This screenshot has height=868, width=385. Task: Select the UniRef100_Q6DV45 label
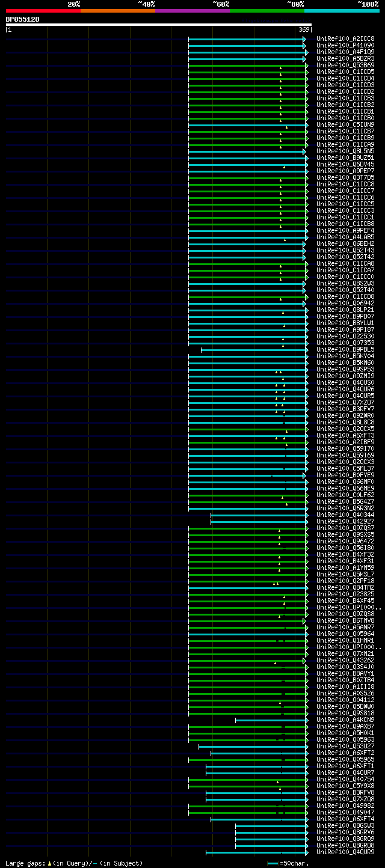(345, 164)
